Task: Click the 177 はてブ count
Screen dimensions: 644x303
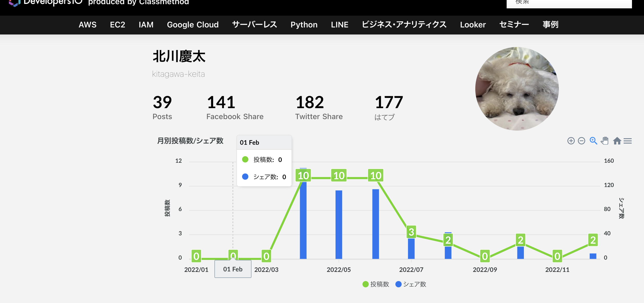Action: [x=389, y=102]
